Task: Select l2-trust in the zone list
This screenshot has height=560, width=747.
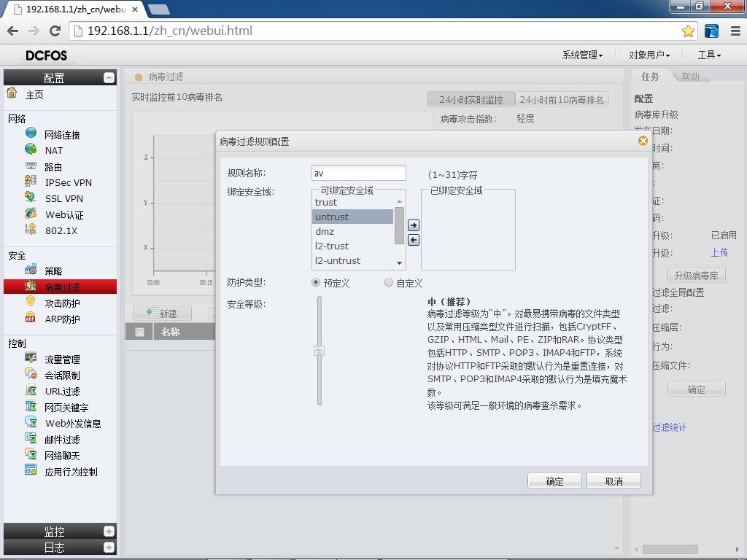Action: [x=352, y=246]
